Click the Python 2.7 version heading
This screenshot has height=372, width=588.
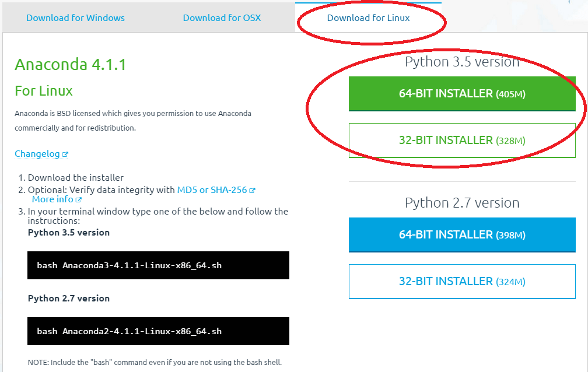(462, 202)
